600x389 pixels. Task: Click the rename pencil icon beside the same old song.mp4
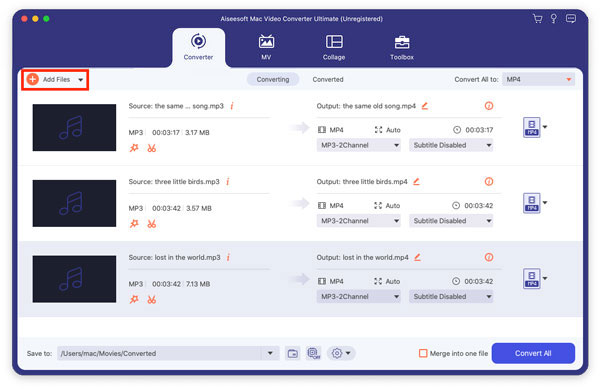point(425,106)
